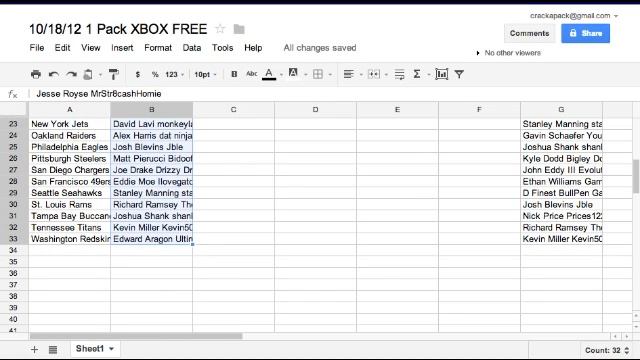Open the Help menu
640x360 pixels.
click(x=253, y=48)
